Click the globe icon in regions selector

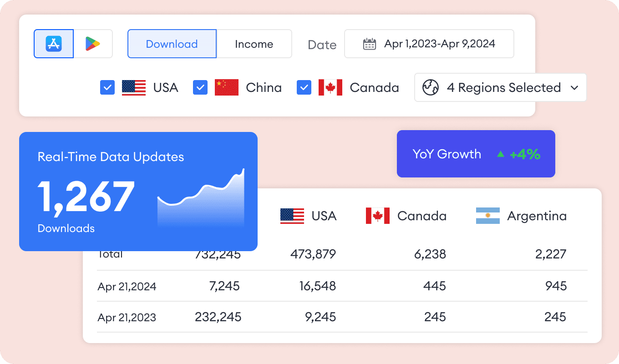(430, 87)
